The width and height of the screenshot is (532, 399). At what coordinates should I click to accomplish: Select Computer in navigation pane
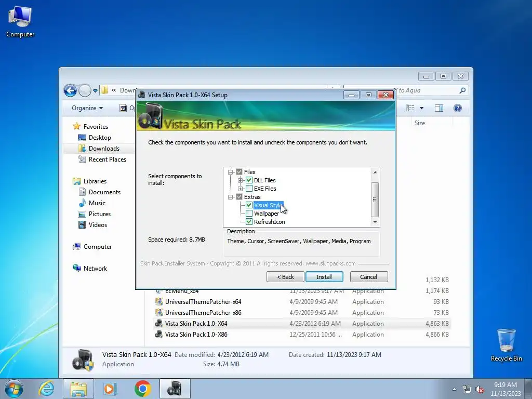[x=98, y=247]
